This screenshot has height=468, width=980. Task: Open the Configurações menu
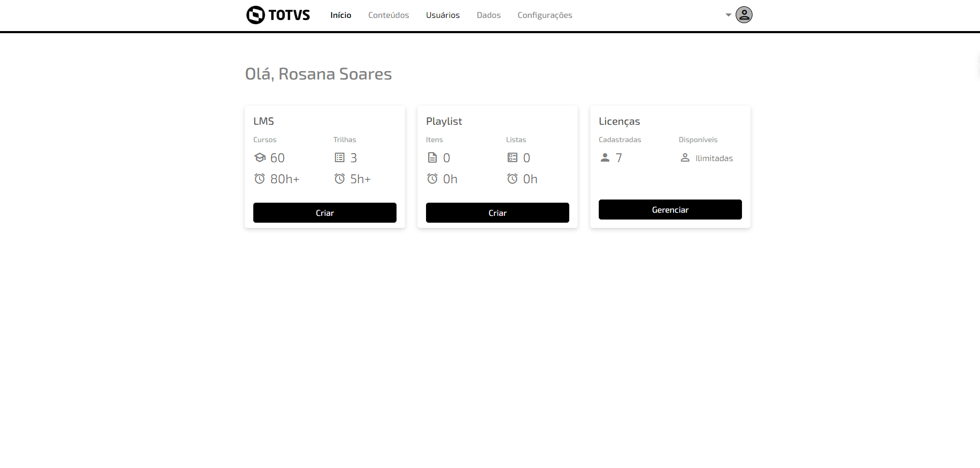[545, 15]
